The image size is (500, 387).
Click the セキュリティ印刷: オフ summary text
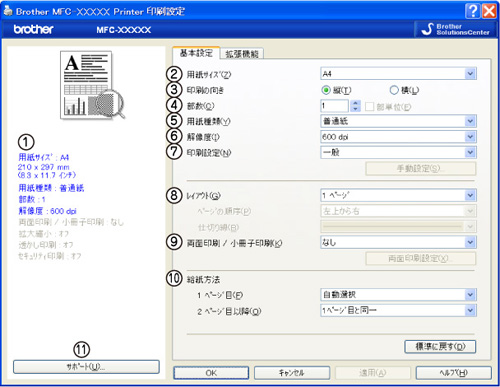pyautogui.click(x=50, y=256)
